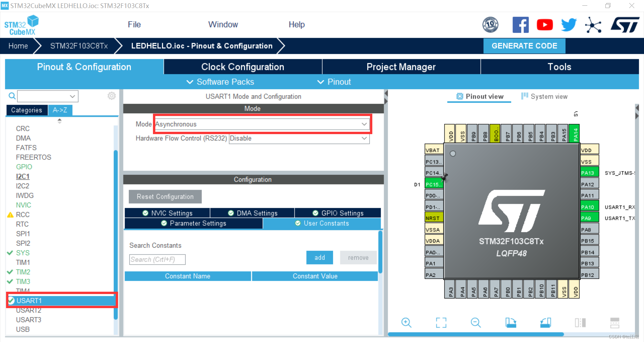Image resolution: width=644 pixels, height=342 pixels.
Task: Click the STM32F103C8Tx breadcrumb
Action: 79,46
